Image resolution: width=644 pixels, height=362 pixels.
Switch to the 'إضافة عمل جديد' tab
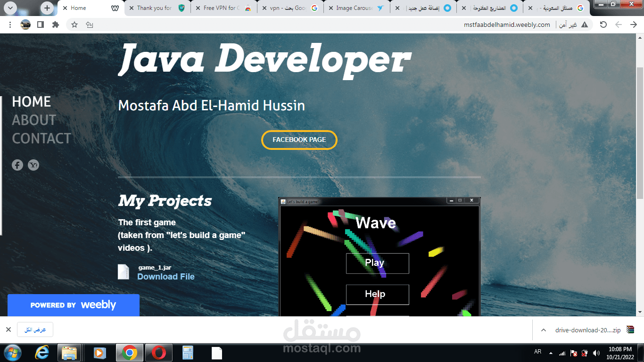(x=423, y=8)
